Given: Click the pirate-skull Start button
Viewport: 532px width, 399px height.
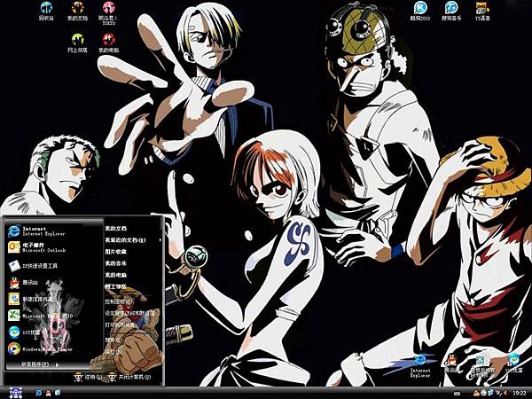Looking at the screenshot, I should click(x=16, y=393).
